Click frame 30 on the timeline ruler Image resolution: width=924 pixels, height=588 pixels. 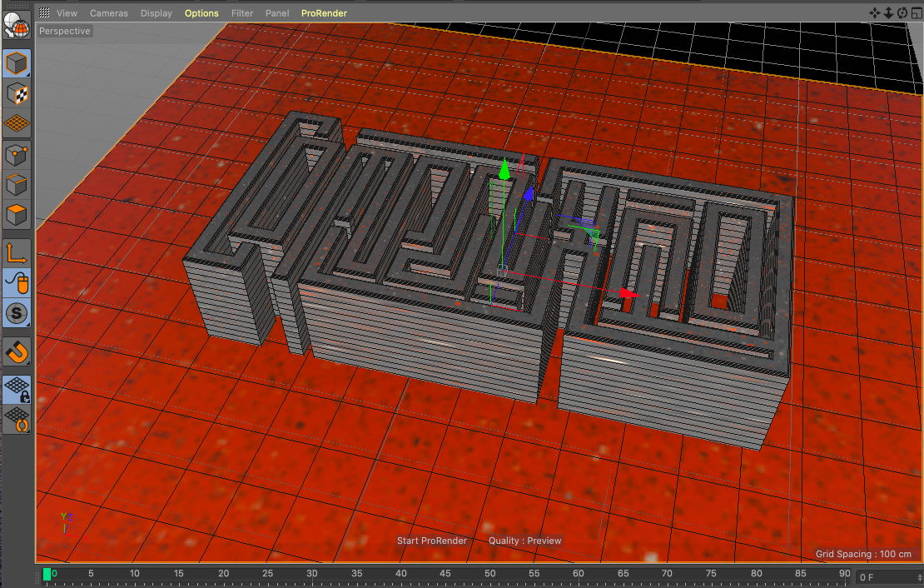[312, 573]
